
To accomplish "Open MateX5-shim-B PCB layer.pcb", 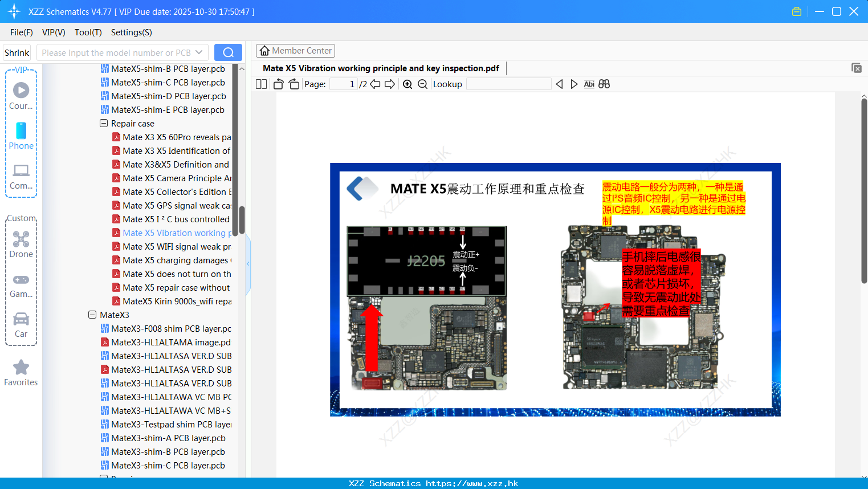I will click(x=163, y=68).
